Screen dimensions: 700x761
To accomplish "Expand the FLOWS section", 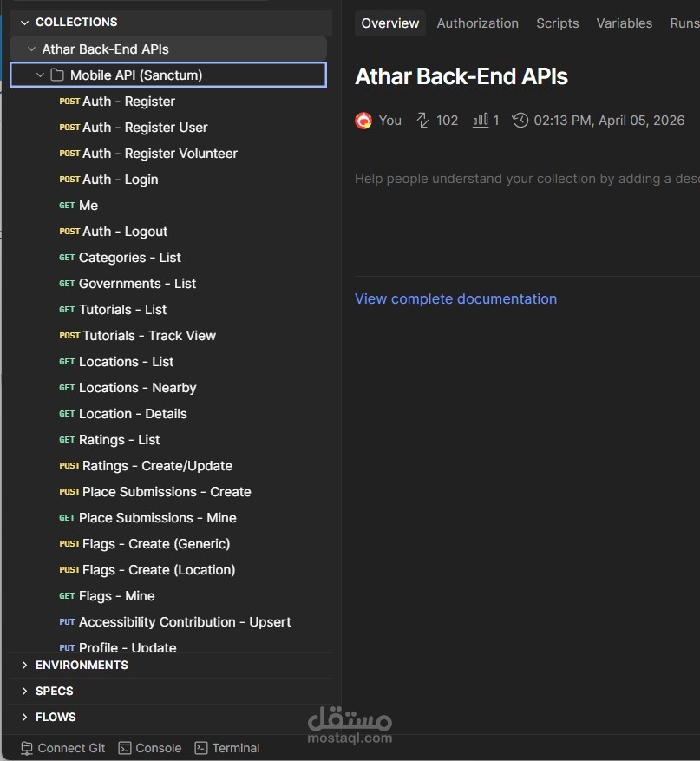I will 25,717.
